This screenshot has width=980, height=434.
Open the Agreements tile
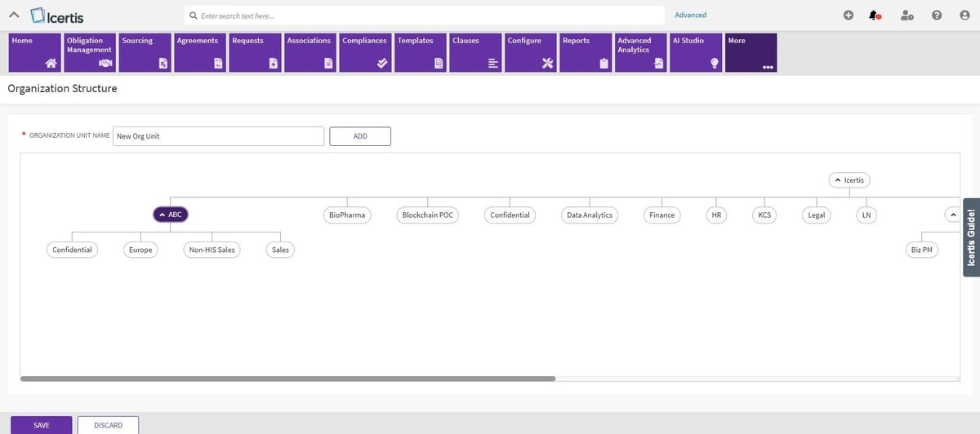200,53
